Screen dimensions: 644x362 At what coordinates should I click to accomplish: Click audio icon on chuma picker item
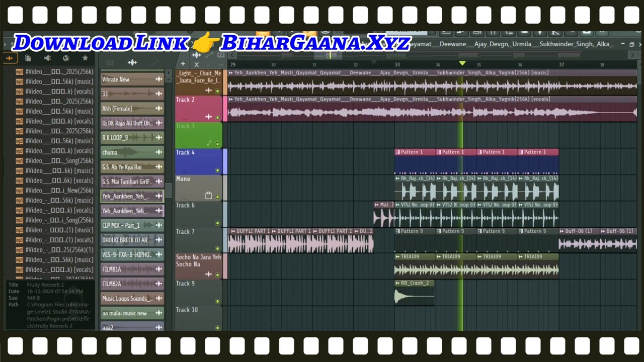pyautogui.click(x=158, y=152)
